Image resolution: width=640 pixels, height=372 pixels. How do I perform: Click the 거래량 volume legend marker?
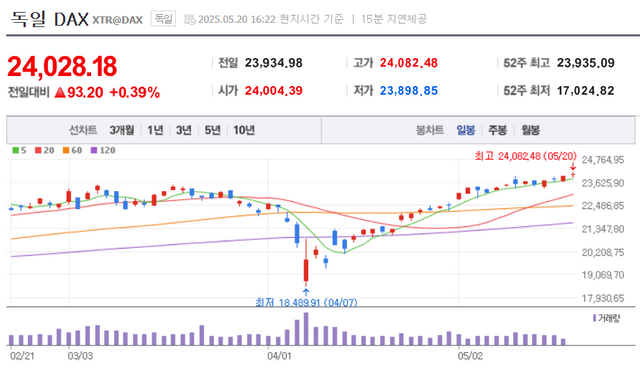595,318
